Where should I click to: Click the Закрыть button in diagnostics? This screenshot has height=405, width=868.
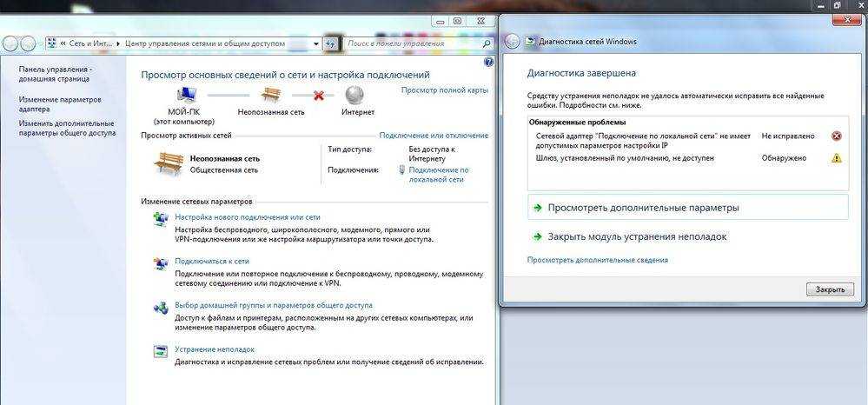coord(830,289)
